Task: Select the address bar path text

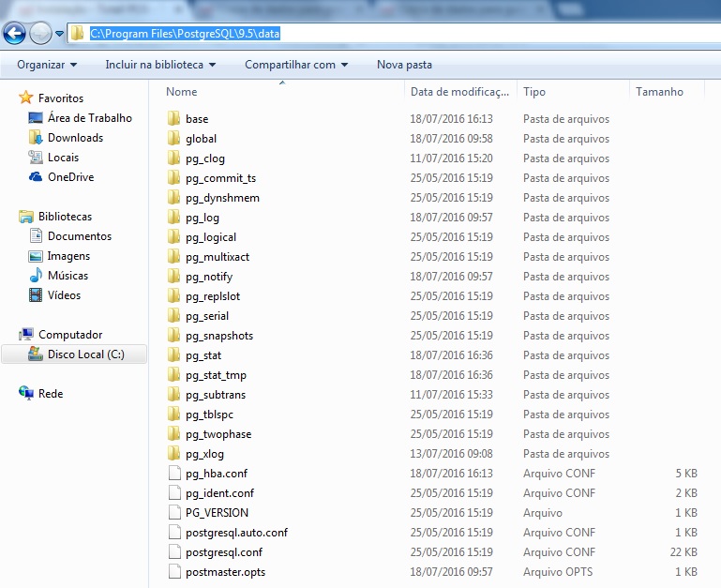Action: point(185,34)
